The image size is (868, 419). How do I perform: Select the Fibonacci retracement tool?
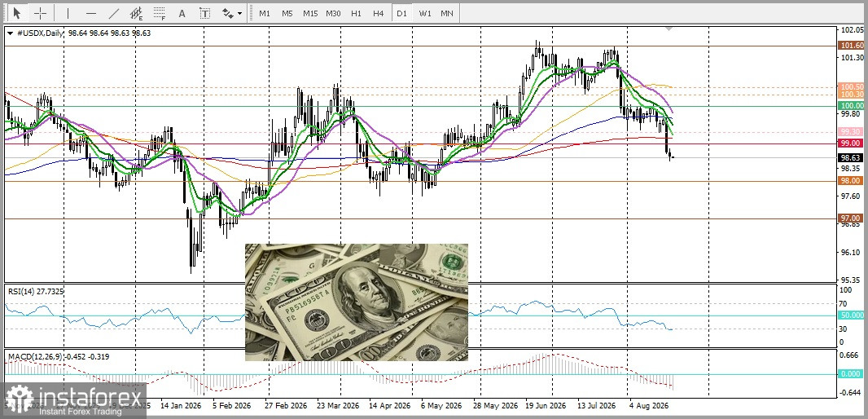pos(160,13)
